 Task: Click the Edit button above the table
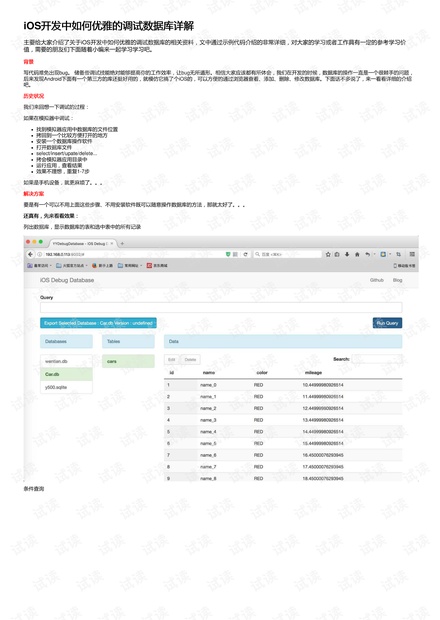(x=172, y=359)
